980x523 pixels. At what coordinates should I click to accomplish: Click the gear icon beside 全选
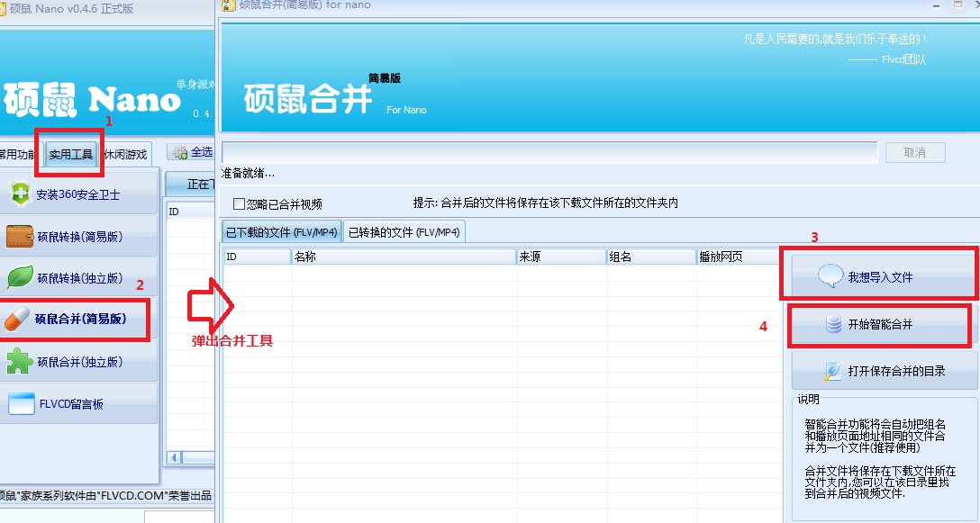(181, 152)
